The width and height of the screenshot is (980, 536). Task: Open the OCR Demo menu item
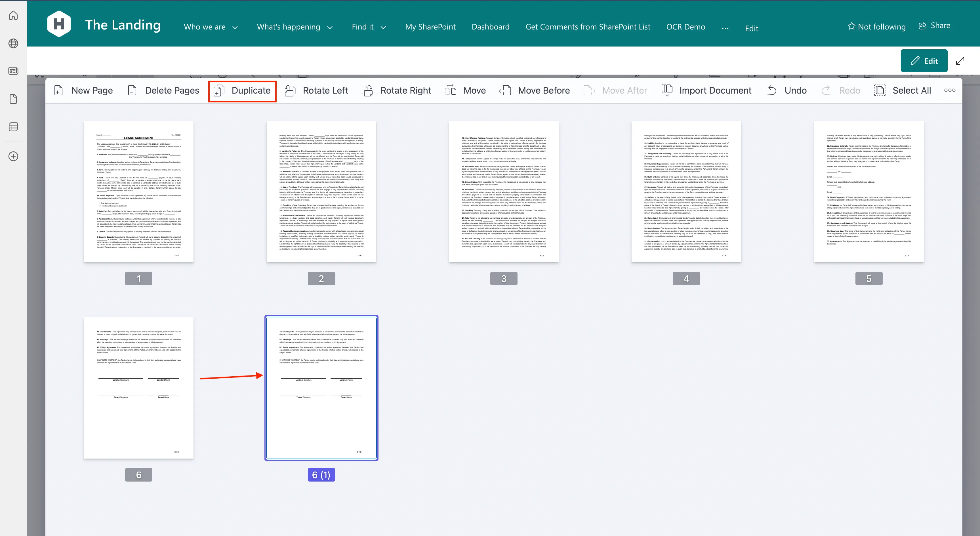coord(685,27)
